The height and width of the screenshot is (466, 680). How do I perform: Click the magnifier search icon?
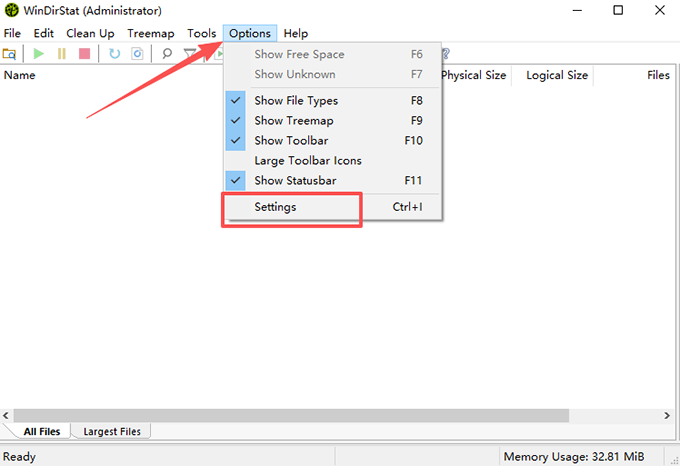pyautogui.click(x=167, y=54)
